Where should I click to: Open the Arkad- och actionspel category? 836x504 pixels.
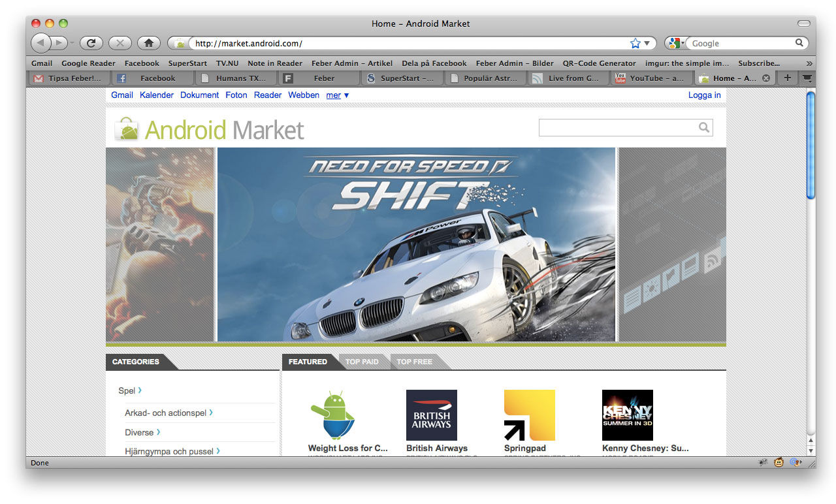click(x=169, y=413)
